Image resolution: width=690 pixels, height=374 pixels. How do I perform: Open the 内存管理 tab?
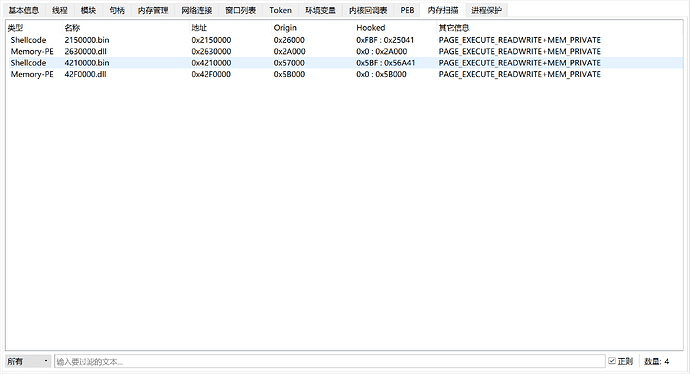click(x=153, y=10)
